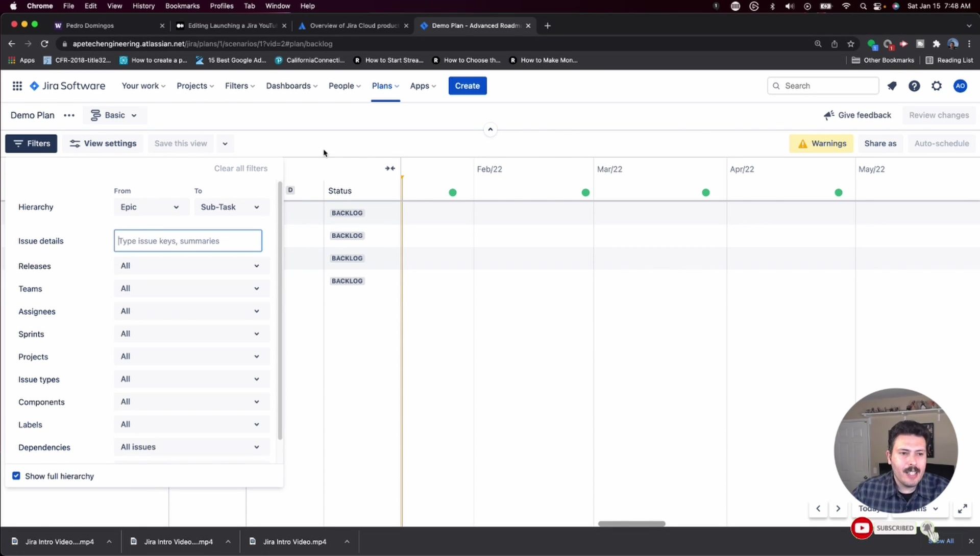Open a new browser tab with plus

point(548,26)
